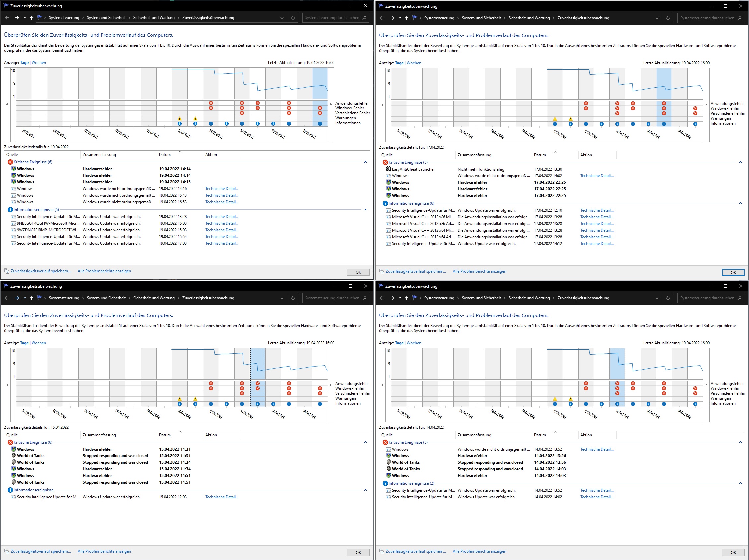Click Sicherheit und Wartung breadcrumb in 15.04.2022 window
Image resolution: width=749 pixels, height=560 pixels.
pyautogui.click(x=154, y=298)
